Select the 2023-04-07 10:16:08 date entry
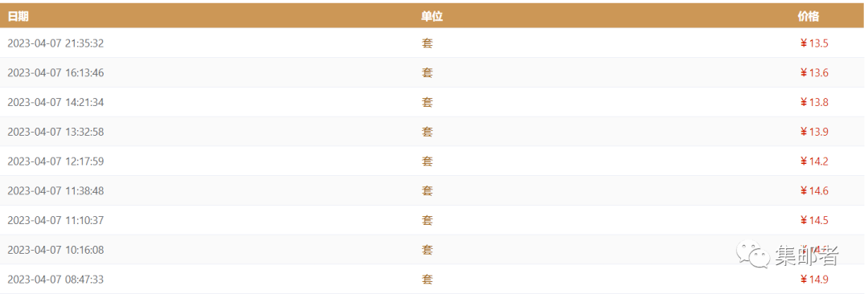 point(55,250)
